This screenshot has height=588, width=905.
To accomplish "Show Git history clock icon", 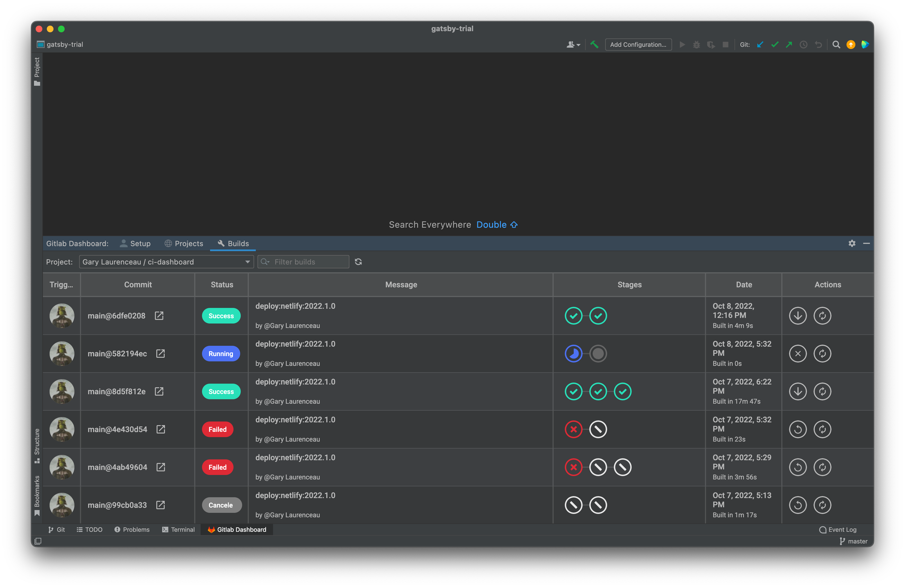I will click(804, 45).
